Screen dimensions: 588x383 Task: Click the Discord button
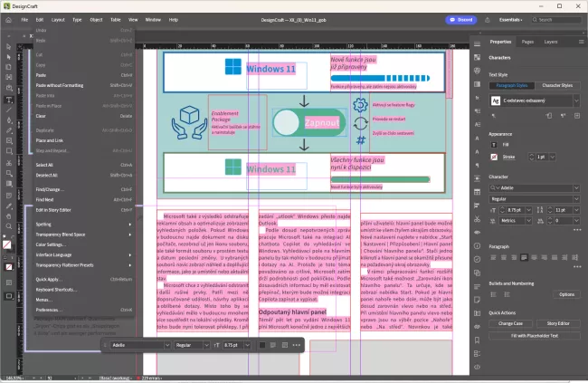460,20
